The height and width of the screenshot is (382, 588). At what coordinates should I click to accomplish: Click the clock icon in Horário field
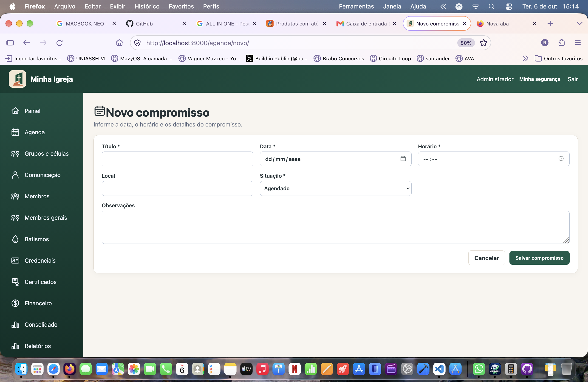click(x=561, y=159)
